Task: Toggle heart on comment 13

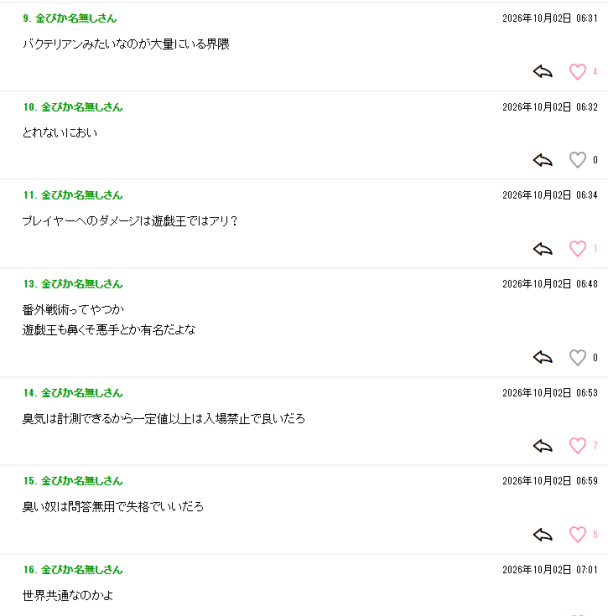Action: (577, 357)
